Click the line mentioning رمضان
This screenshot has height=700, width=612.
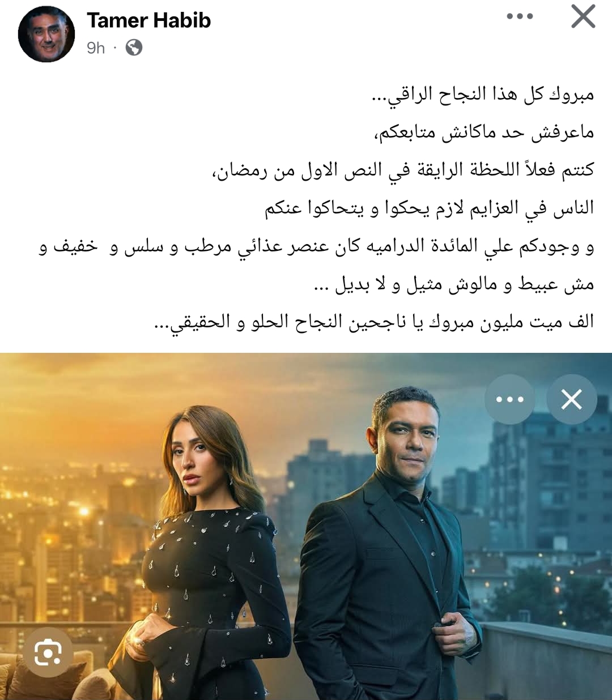403,170
